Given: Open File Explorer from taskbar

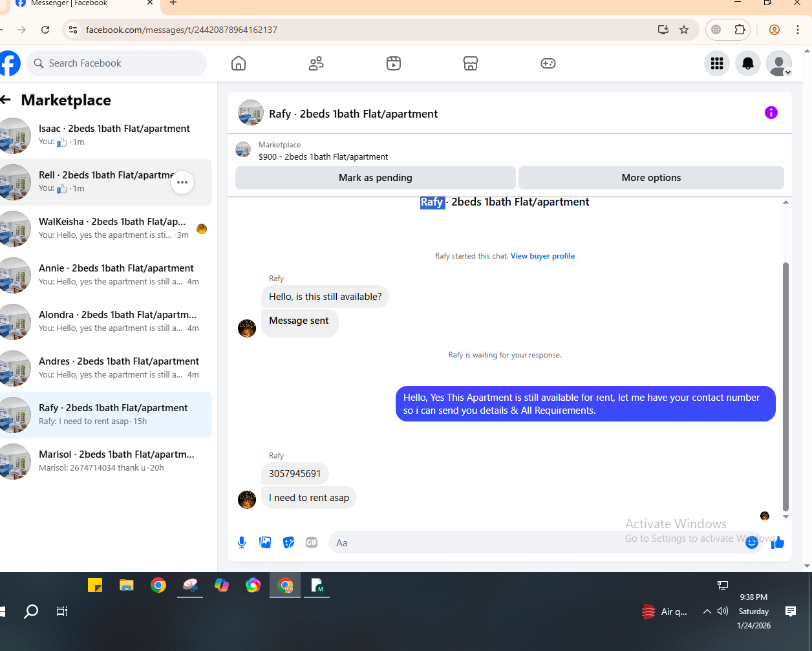Looking at the screenshot, I should coord(127,586).
